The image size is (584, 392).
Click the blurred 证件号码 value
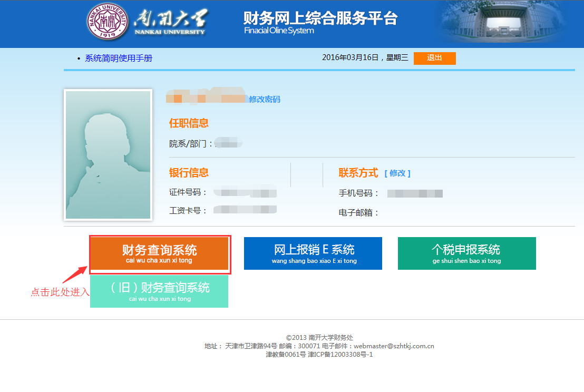(x=245, y=193)
